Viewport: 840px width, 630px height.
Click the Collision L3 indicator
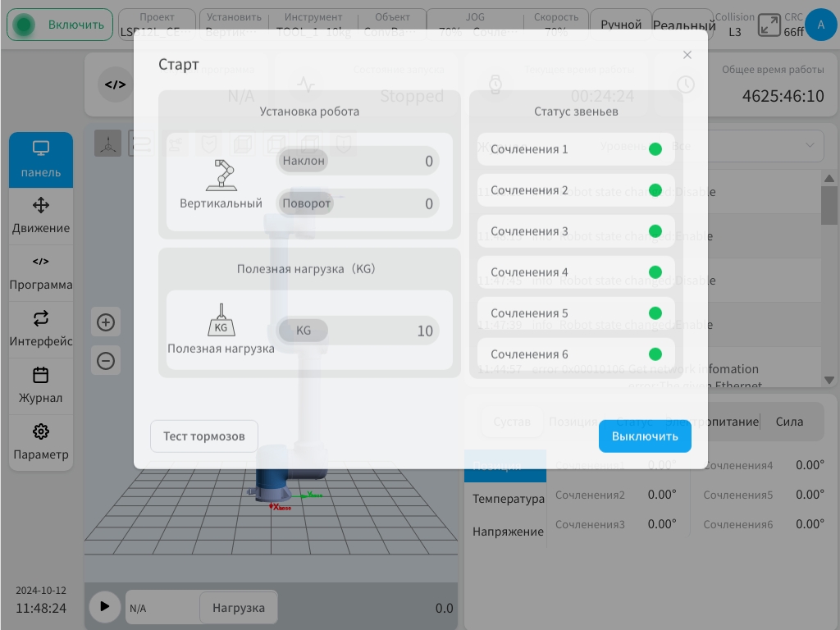coord(734,25)
